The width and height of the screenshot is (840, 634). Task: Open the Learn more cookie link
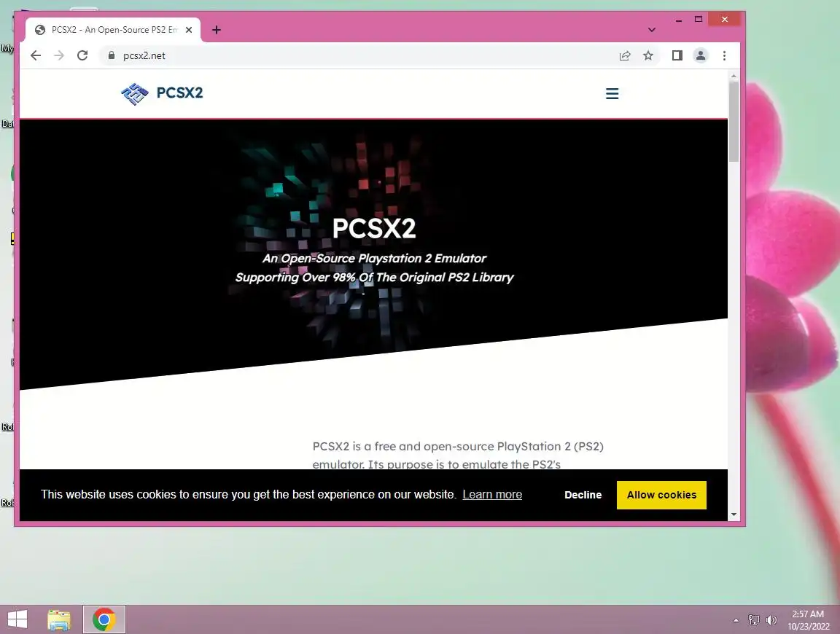click(x=492, y=495)
